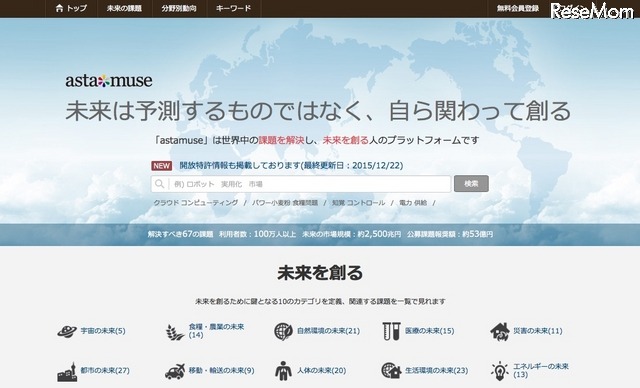The width and height of the screenshot is (640, 388).
Task: Open the 分野別動向 menu item
Action: 179,8
